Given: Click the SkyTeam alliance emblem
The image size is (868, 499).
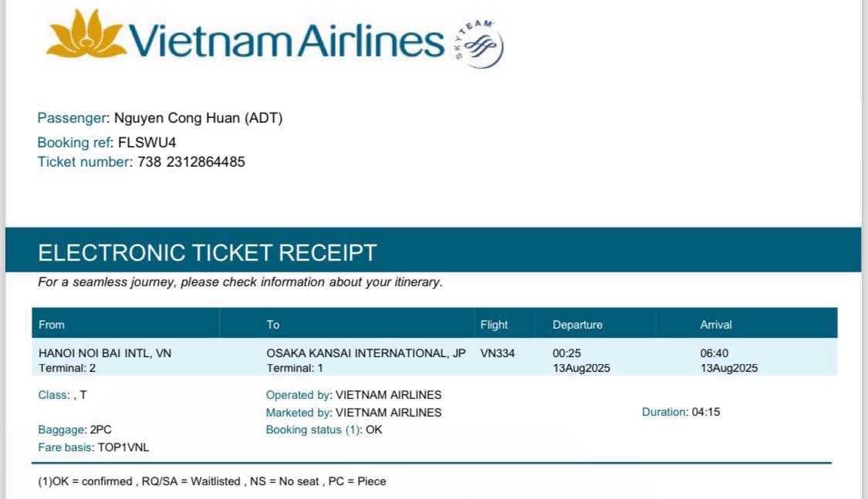Looking at the screenshot, I should pos(480,44).
